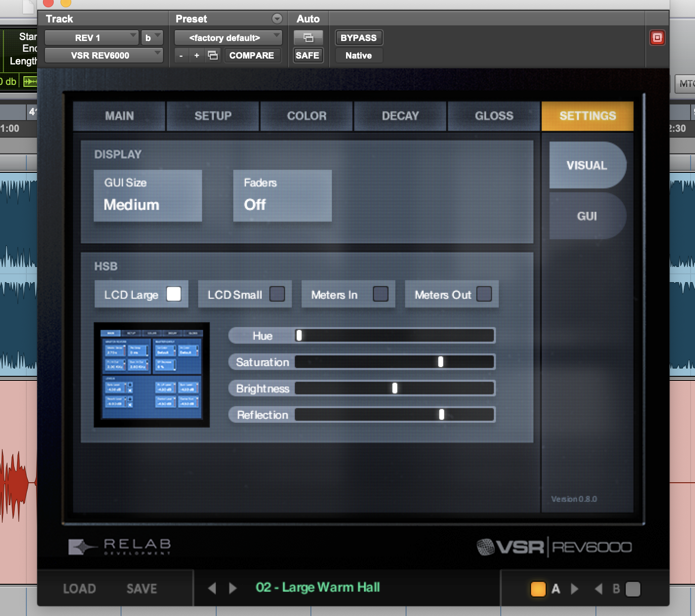Toggle plug-in BYPASS
695x616 pixels.
pos(359,38)
